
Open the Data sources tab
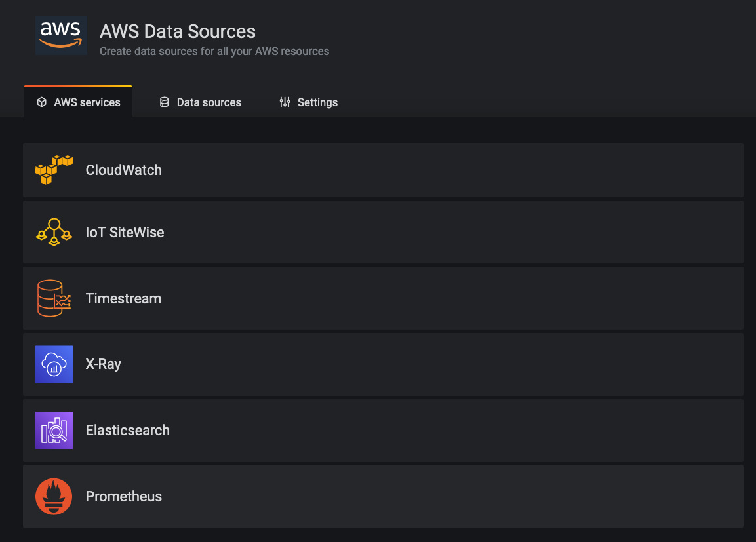(x=200, y=102)
